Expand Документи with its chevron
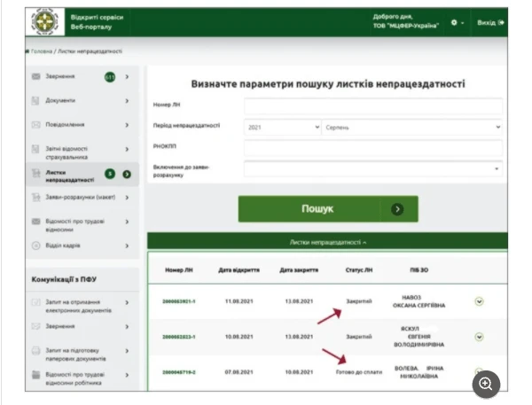The width and height of the screenshot is (532, 405). point(127,101)
